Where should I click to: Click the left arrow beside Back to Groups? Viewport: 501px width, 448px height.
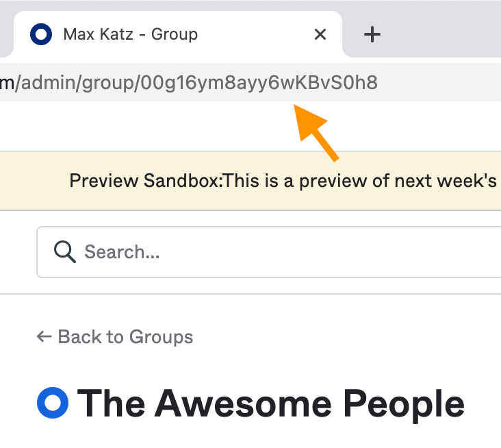[x=44, y=336]
